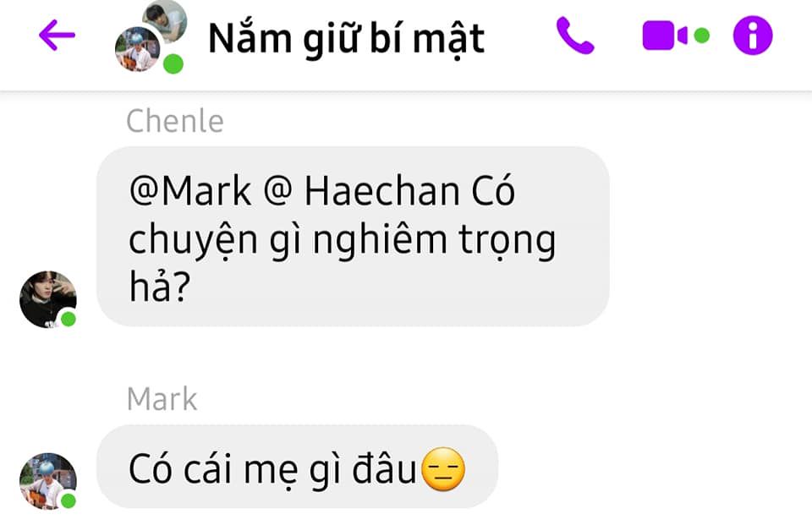Open Mark's profile picture

tap(47, 481)
